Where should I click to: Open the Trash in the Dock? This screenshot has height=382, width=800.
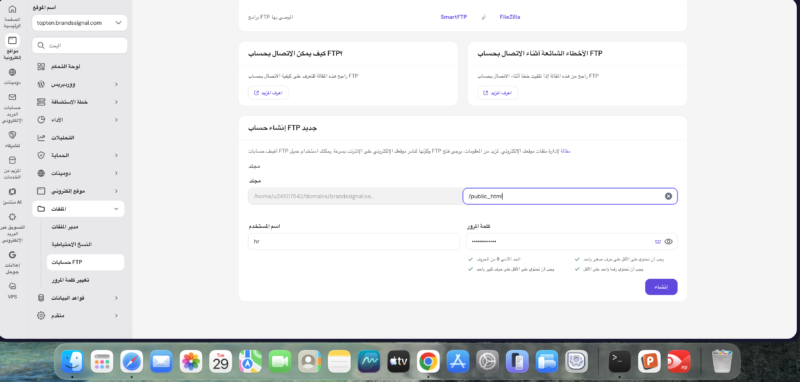point(722,362)
